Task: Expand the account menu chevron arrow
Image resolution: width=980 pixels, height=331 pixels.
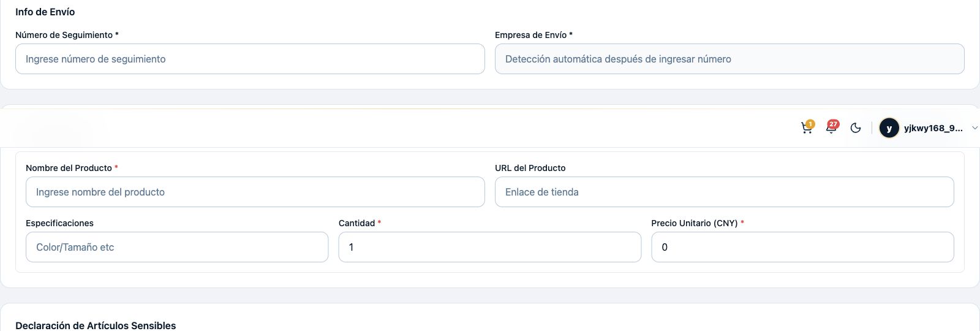Action: click(x=974, y=127)
